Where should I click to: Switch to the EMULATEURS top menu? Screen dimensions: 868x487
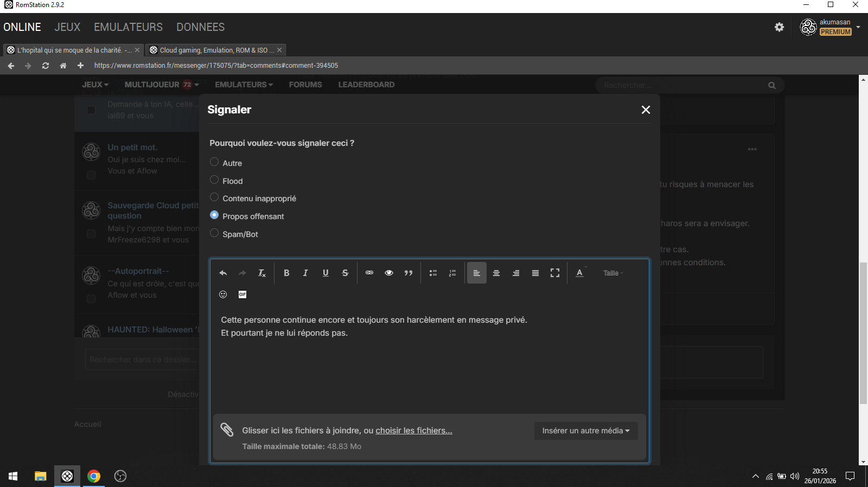(128, 27)
